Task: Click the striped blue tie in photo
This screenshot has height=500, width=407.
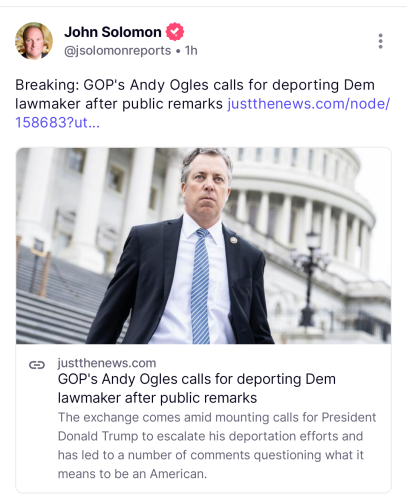Action: 201,286
